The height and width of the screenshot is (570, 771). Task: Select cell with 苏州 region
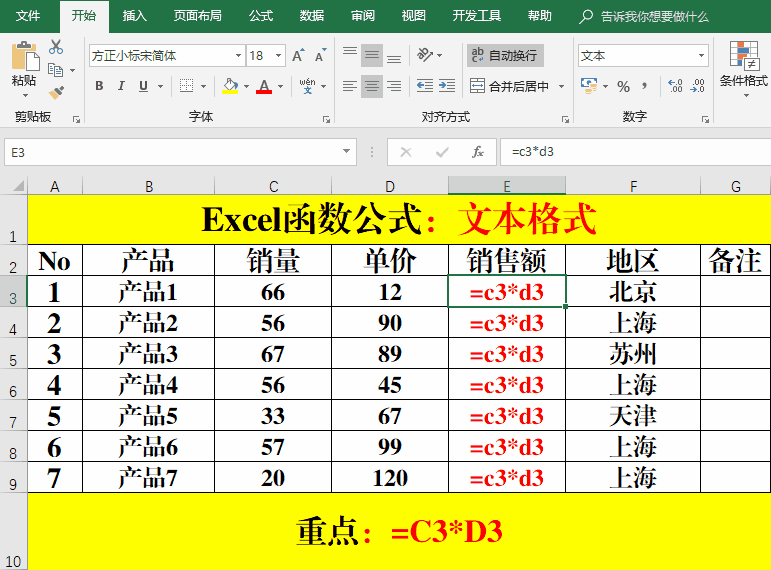pos(633,354)
